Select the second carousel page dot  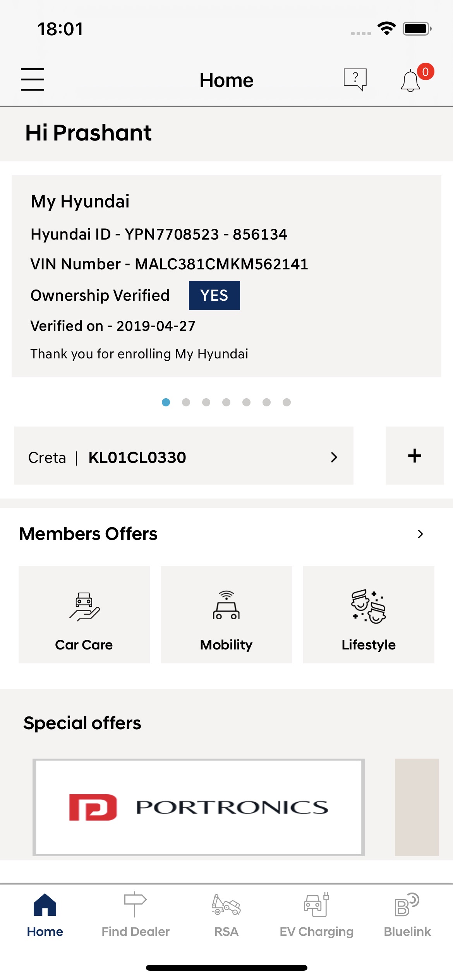186,403
